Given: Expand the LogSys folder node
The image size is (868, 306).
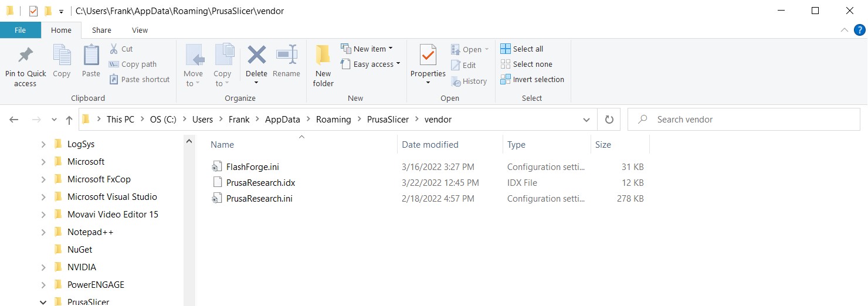Looking at the screenshot, I should [x=43, y=144].
